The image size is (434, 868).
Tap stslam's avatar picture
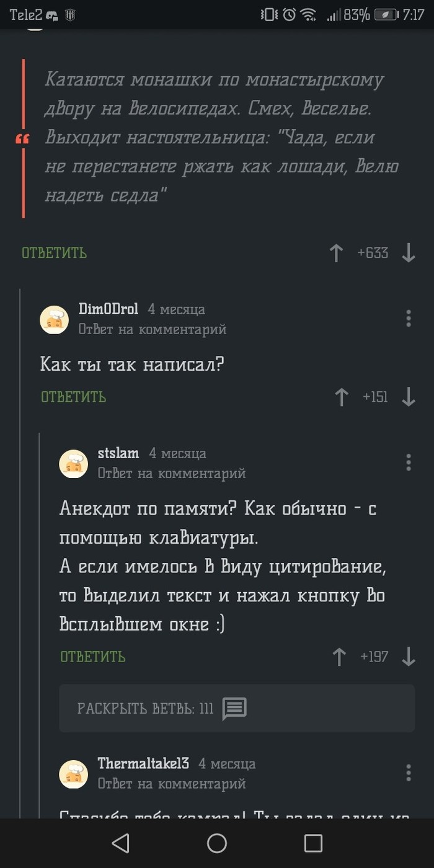coord(74,463)
